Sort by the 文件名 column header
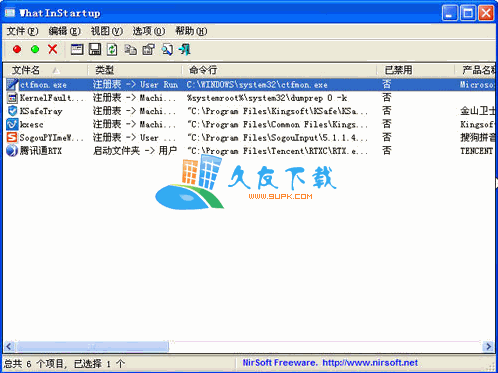 coord(46,70)
